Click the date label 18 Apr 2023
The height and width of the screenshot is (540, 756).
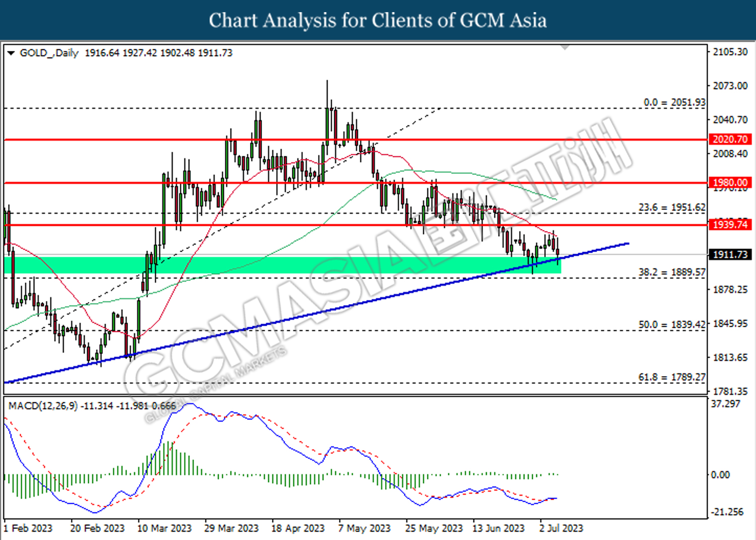tap(298, 528)
